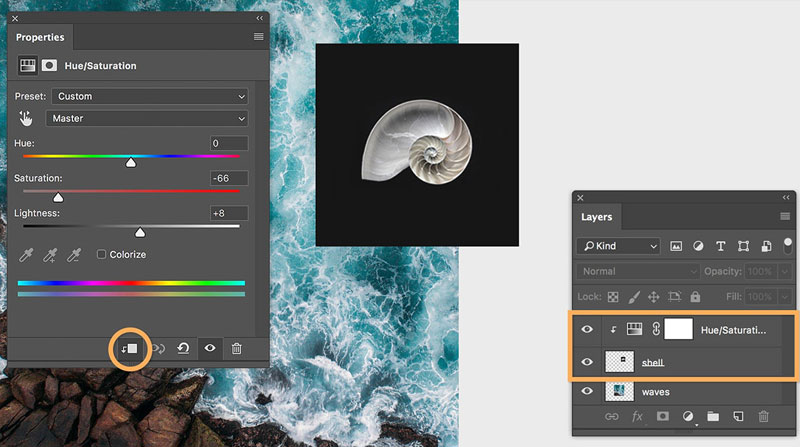Screen dimensions: 800x447
Task: Select the on-image targeted adjustment hand tool
Action: coord(26,118)
